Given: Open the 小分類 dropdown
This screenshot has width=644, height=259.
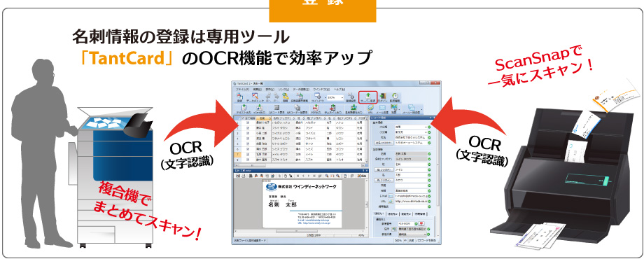Looking at the screenshot, I should pos(426,132).
